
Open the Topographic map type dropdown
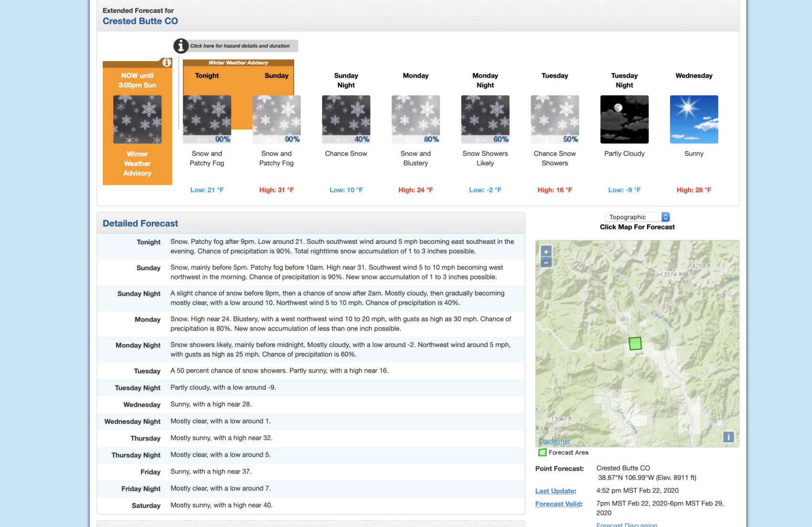coord(637,217)
